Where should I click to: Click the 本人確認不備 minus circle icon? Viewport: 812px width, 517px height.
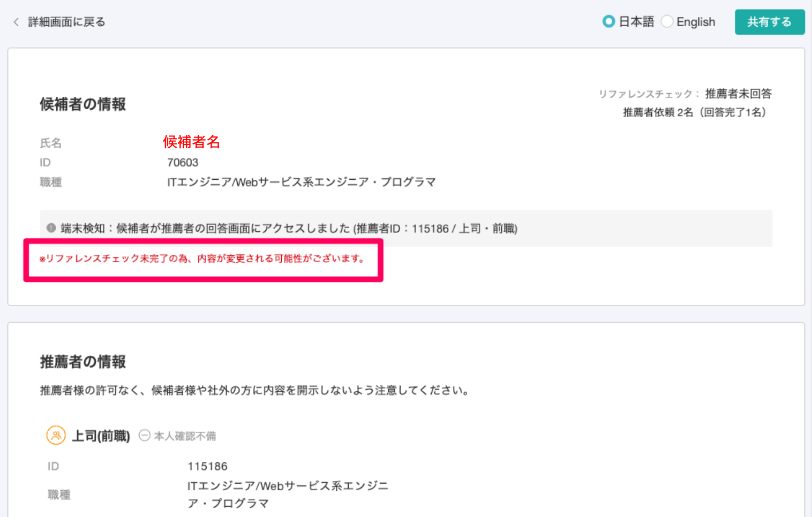coord(144,436)
